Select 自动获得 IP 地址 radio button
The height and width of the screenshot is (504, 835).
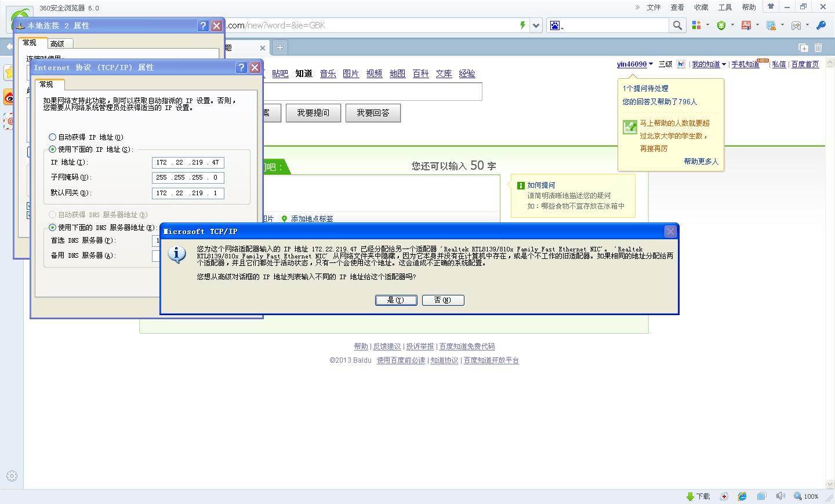click(53, 137)
